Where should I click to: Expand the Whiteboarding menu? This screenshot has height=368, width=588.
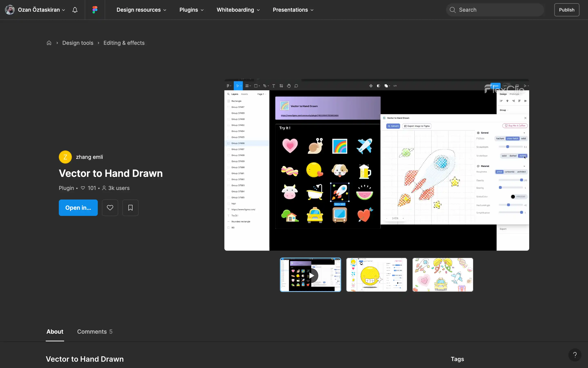point(238,10)
